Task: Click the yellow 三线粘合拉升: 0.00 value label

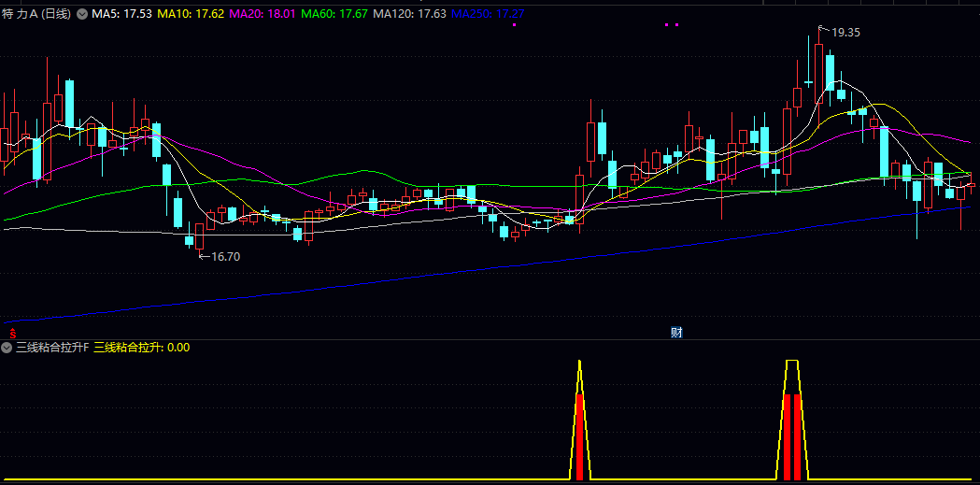Action: coord(141,348)
